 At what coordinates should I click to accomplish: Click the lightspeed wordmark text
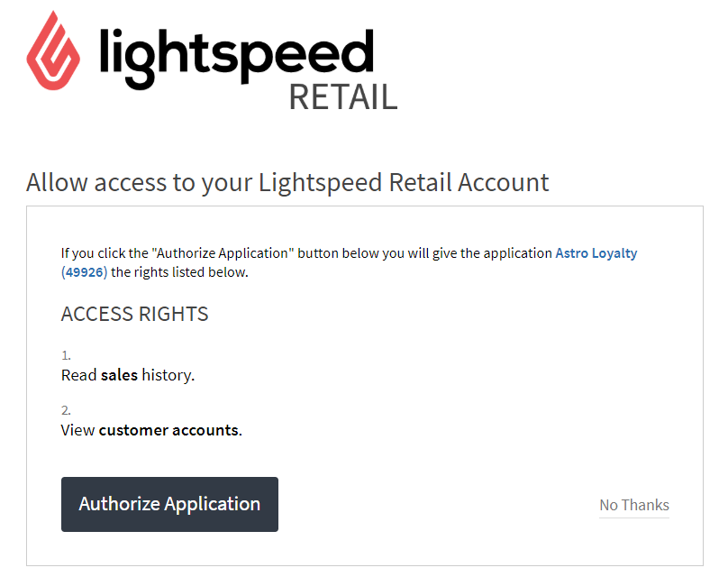point(237,58)
